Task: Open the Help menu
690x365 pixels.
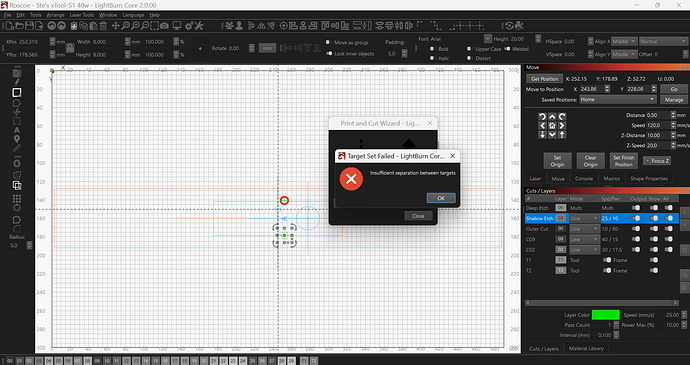Action: [154, 15]
